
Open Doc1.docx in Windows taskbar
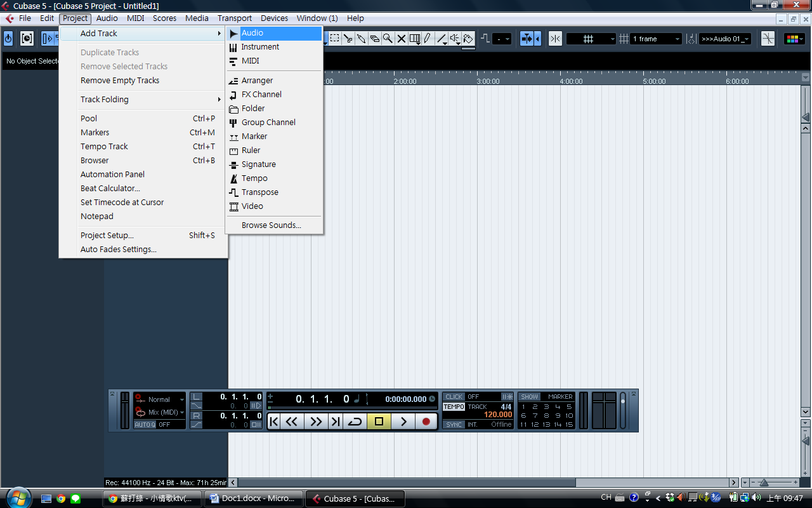pos(253,498)
